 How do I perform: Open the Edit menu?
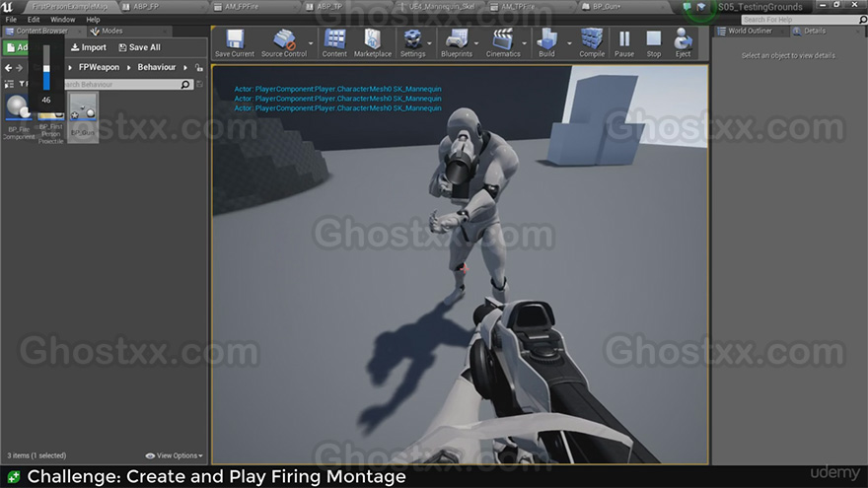point(34,20)
